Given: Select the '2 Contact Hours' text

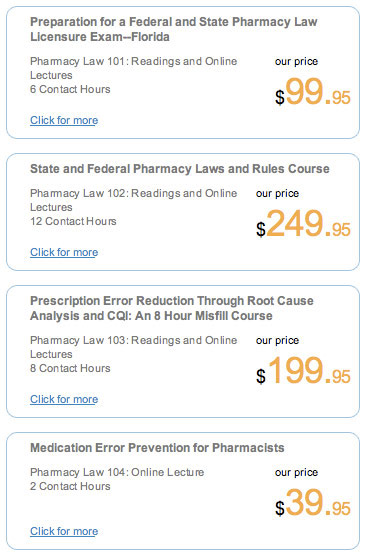Looking at the screenshot, I should [70, 486].
